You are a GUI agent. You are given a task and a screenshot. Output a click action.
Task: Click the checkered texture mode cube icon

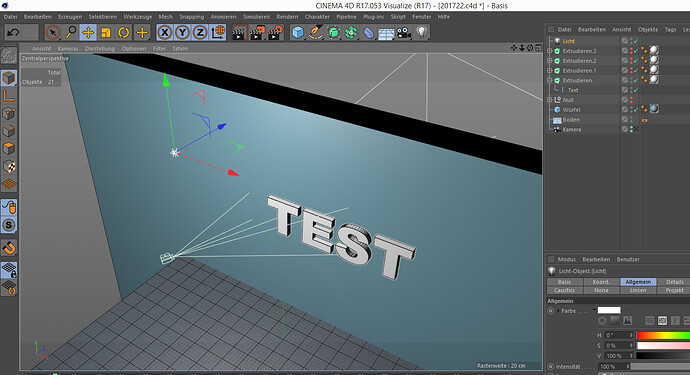point(9,166)
